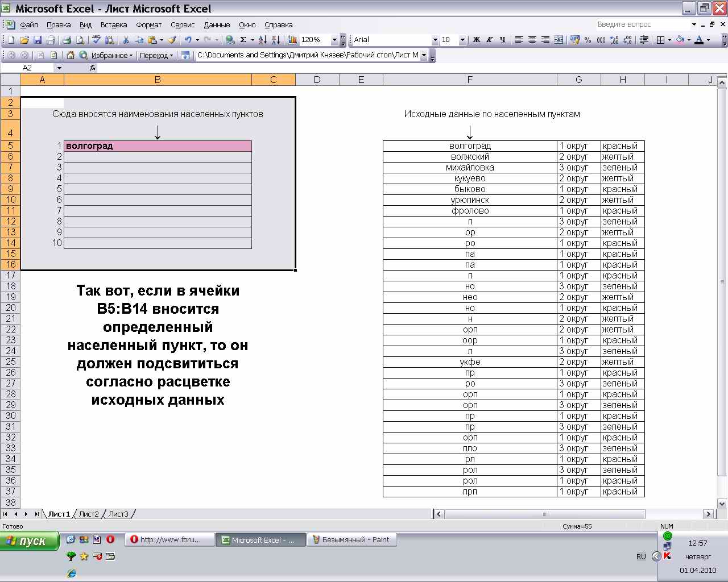The width and height of the screenshot is (728, 582).
Task: Click the Percent Style icon
Action: tap(588, 40)
